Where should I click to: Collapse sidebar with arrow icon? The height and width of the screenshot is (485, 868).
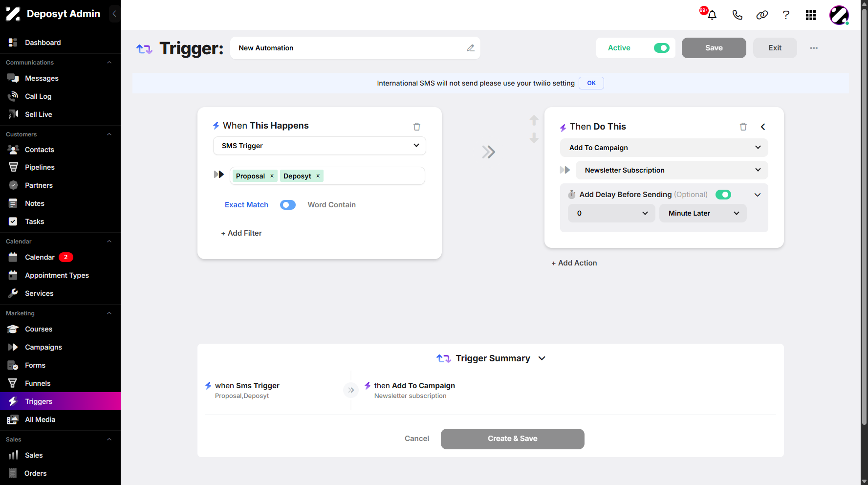pyautogui.click(x=114, y=14)
